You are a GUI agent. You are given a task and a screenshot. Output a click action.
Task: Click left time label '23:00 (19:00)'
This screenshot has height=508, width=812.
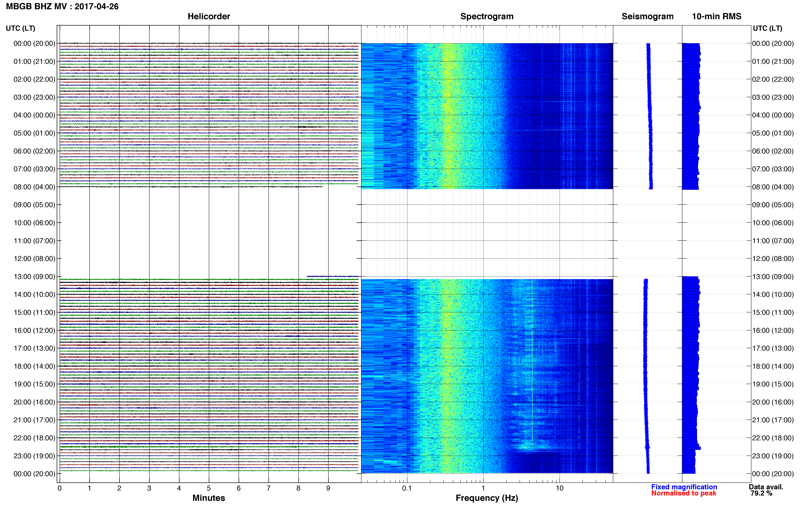click(34, 456)
